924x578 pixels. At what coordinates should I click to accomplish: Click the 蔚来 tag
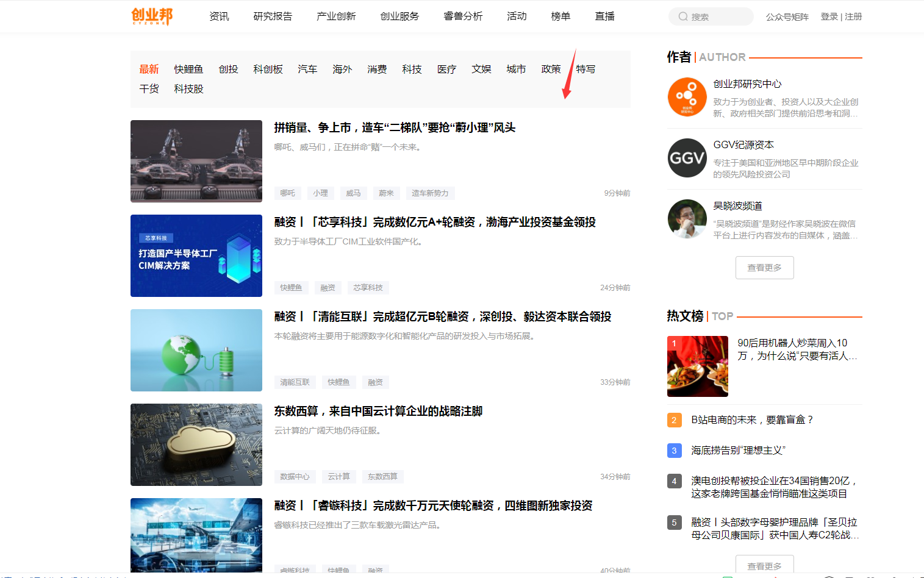386,193
